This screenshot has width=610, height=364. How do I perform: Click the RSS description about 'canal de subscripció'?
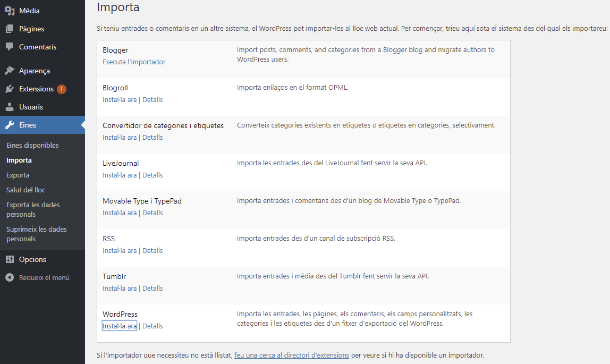[x=316, y=239]
